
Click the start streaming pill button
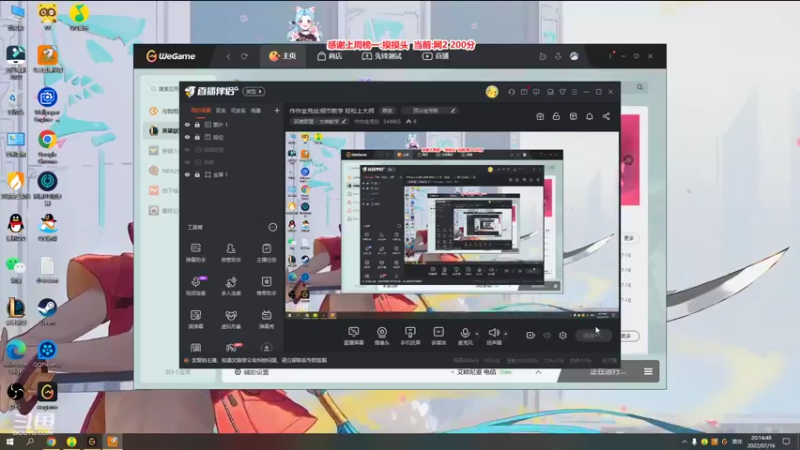(593, 335)
